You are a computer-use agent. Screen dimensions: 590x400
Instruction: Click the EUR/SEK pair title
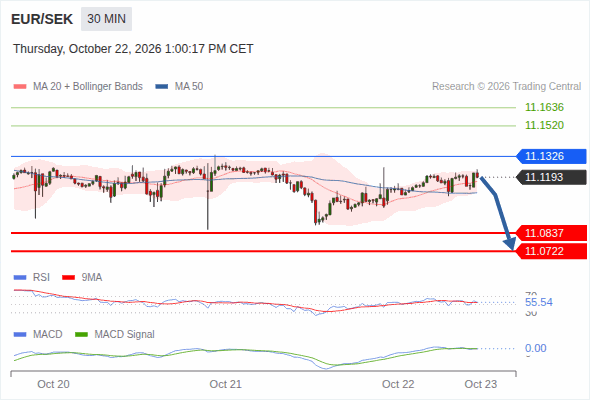[42, 19]
